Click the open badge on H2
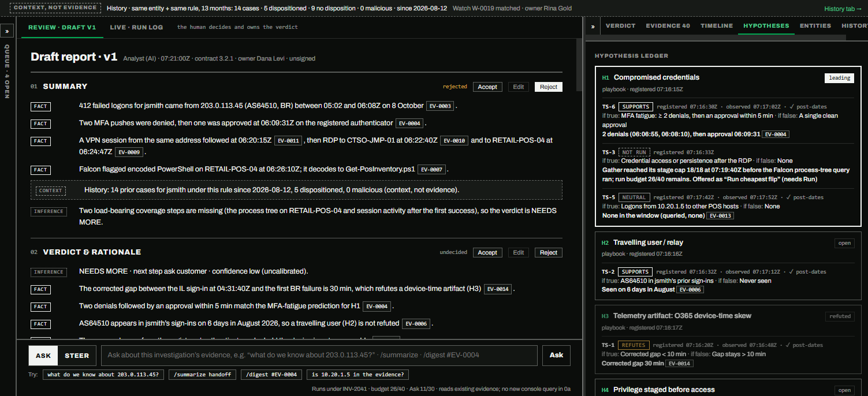Viewport: 868px width, 396px height. pos(844,243)
